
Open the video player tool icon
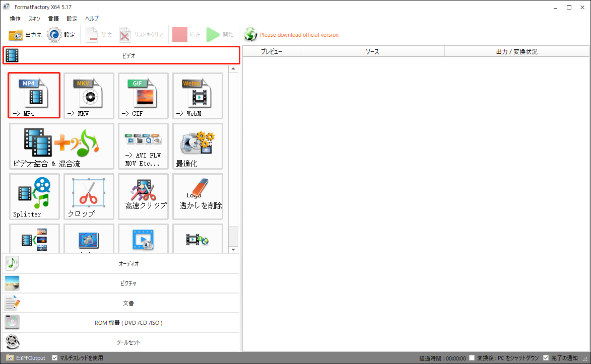(143, 239)
